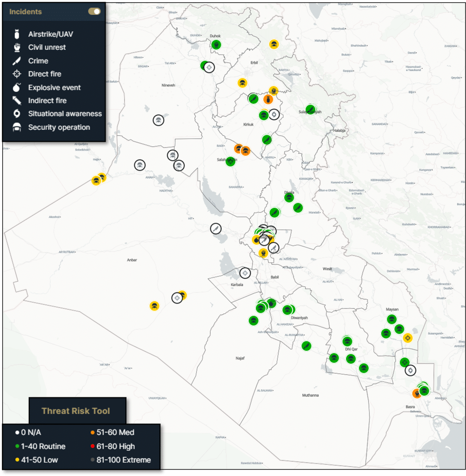Select the white security marker in Nineveh

click(x=159, y=120)
